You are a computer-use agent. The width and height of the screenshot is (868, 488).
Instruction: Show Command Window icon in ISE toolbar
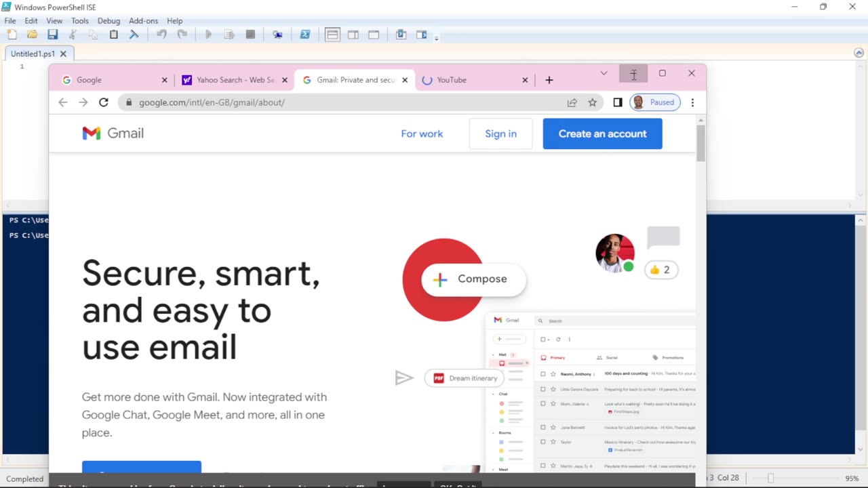coord(401,35)
